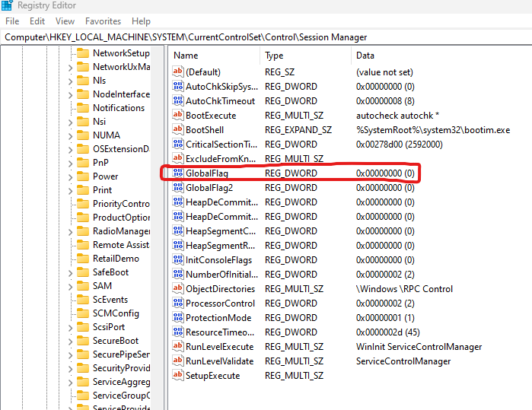
Task: Select the ScEvents key in tree
Action: [110, 300]
